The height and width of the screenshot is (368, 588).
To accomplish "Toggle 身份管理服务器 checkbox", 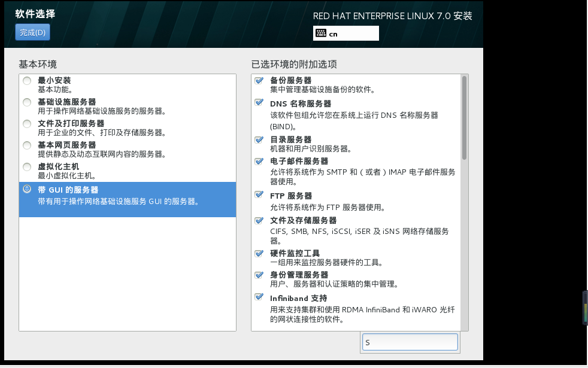I will coord(259,275).
